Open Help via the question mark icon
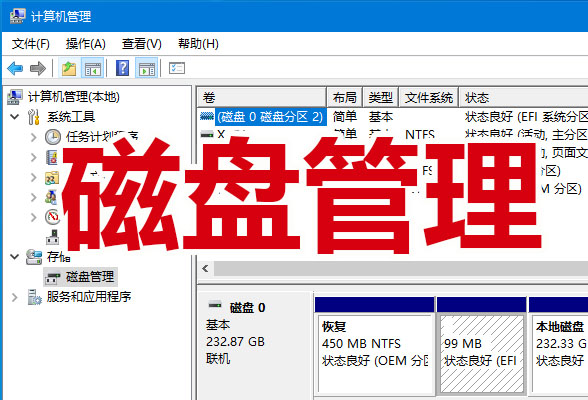The image size is (588, 400). coord(123,68)
